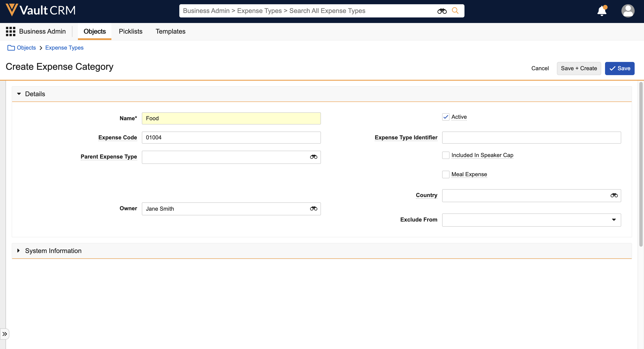This screenshot has width=644, height=349.
Task: Open the user profile avatar menu
Action: 628,11
